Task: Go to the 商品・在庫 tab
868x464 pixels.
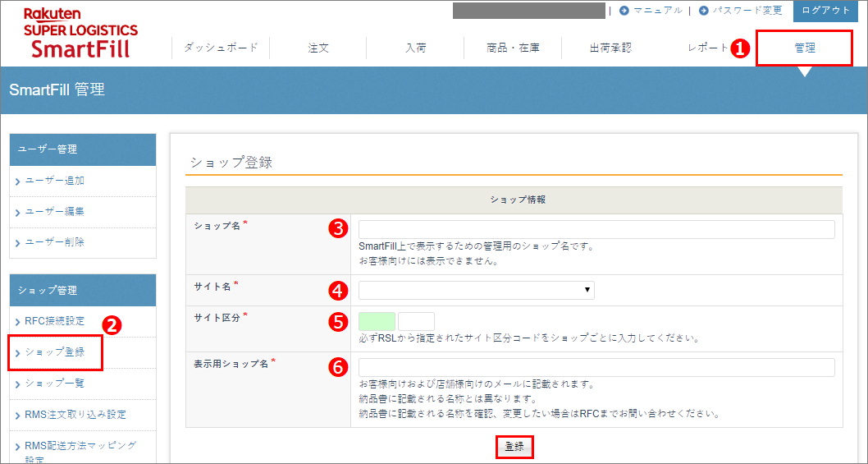Action: click(x=513, y=48)
